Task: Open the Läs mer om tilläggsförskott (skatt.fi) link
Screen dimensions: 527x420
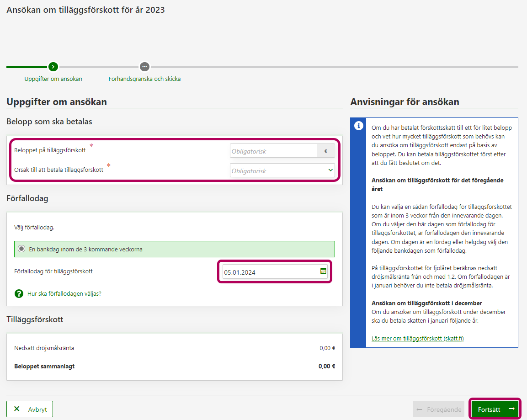Action: tap(418, 338)
